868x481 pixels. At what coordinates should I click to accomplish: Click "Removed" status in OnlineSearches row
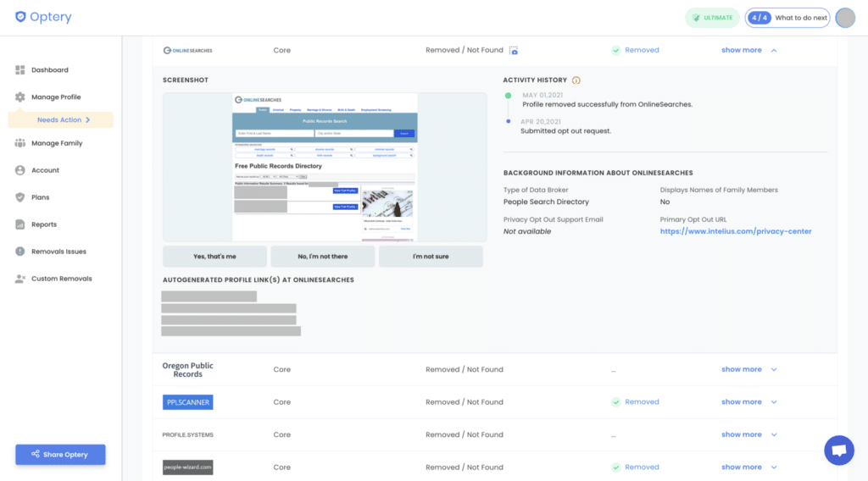click(642, 50)
